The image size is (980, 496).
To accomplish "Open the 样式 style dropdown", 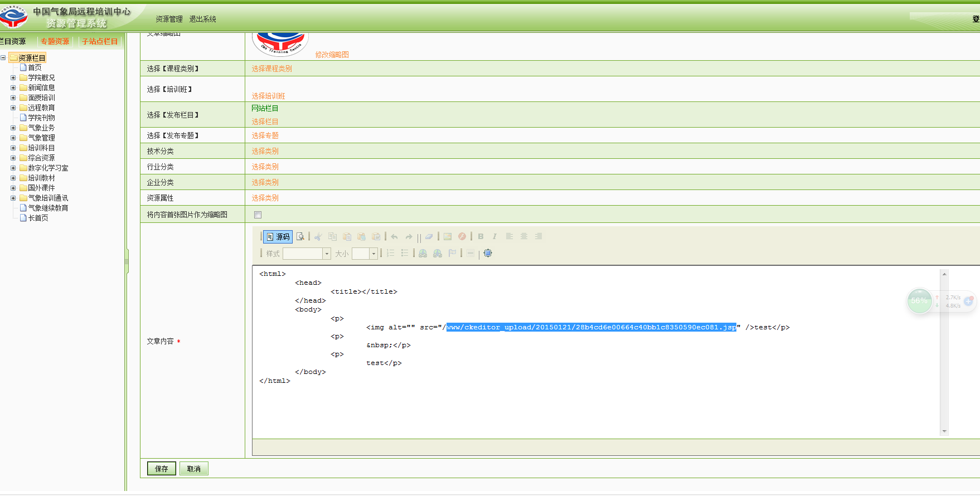I will click(307, 254).
